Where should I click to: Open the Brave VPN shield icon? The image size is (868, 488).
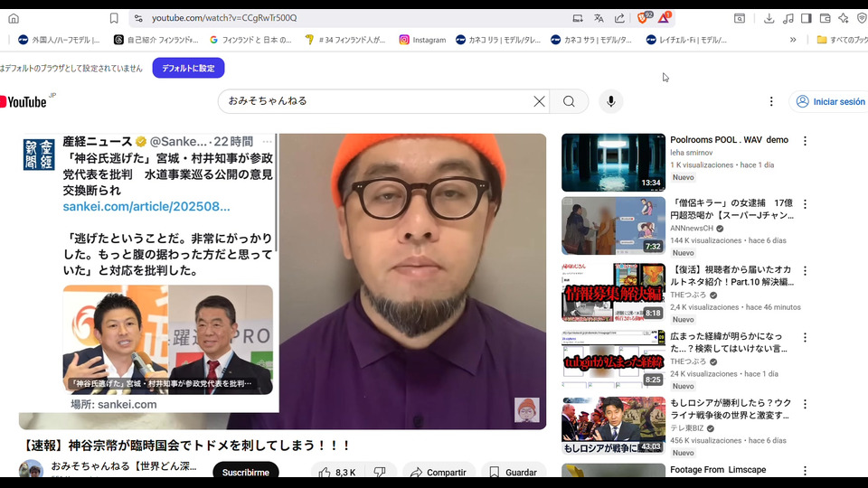[862, 18]
